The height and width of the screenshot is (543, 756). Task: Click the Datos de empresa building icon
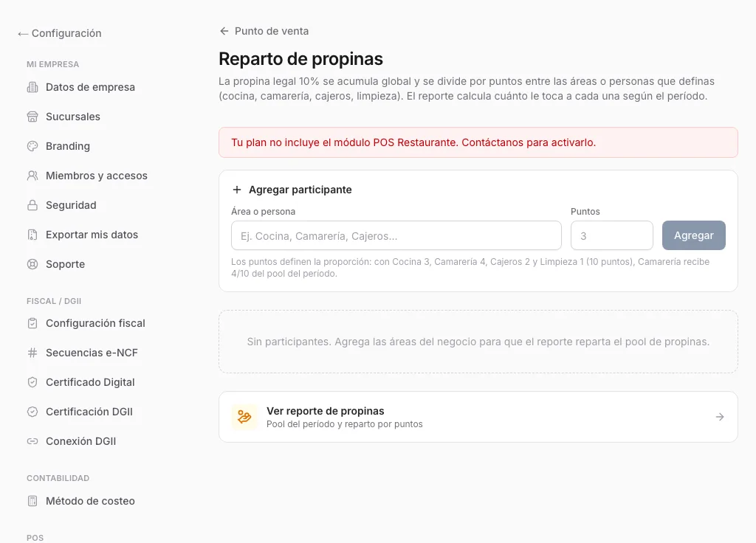[x=32, y=87]
